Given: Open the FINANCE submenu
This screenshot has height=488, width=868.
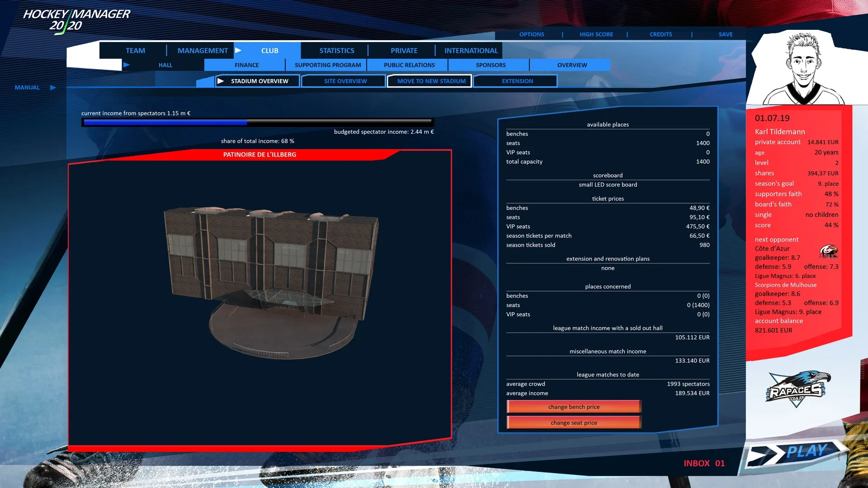Looking at the screenshot, I should pos(246,65).
